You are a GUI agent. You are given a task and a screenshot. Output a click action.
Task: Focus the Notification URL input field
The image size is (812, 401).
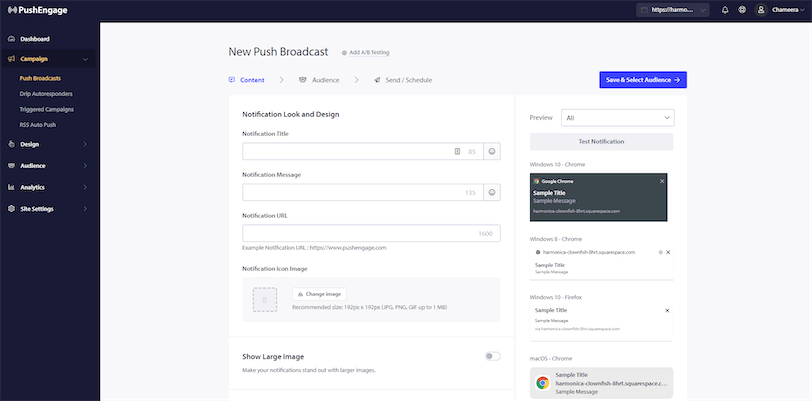371,234
